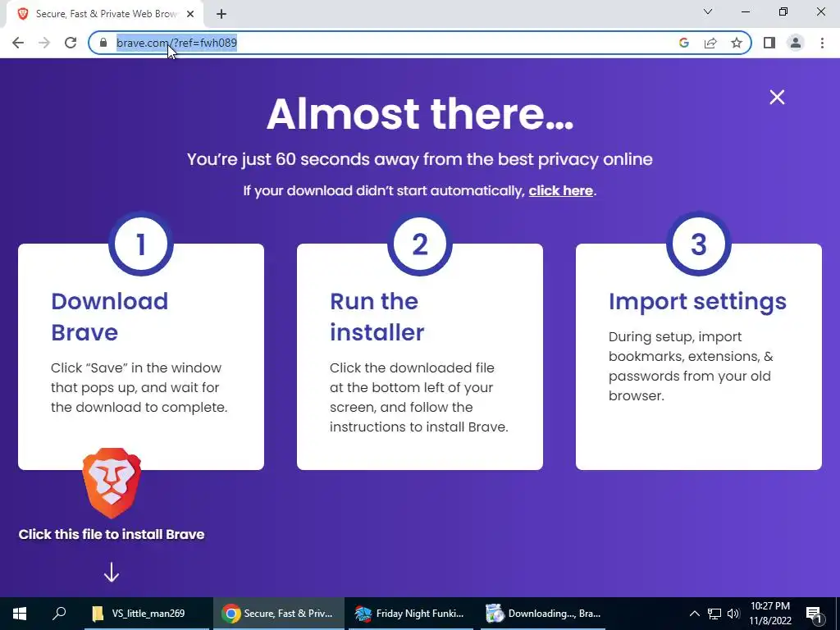Open the Chrome profile avatar
This screenshot has width=840, height=630.
click(x=796, y=43)
